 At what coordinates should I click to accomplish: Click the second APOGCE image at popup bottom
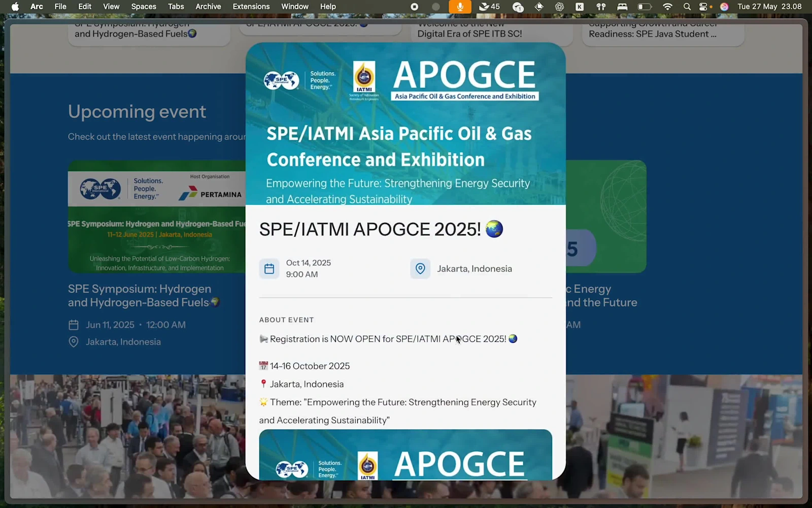405,454
